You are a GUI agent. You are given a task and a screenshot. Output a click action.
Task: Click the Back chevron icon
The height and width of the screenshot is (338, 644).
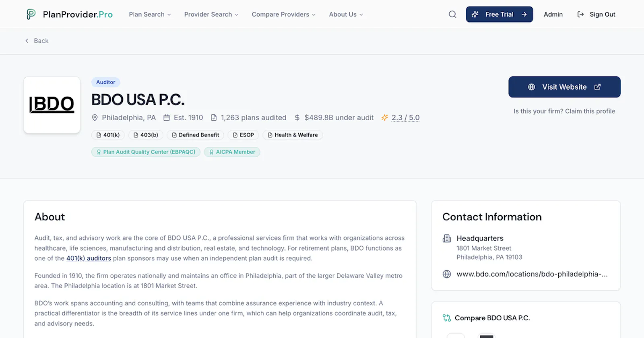(x=27, y=41)
